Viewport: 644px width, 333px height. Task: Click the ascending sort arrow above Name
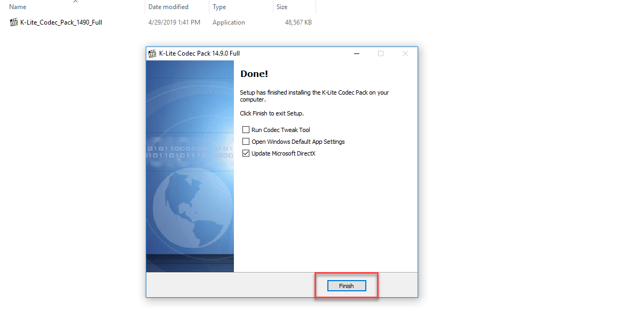pyautogui.click(x=76, y=2)
